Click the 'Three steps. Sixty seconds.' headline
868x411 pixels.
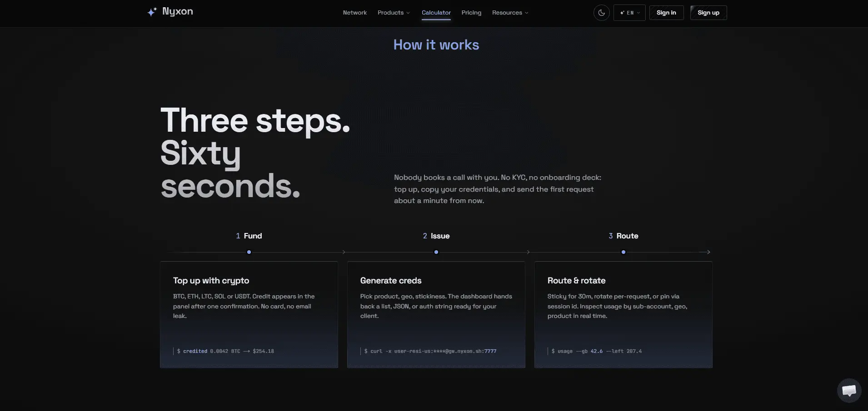pyautogui.click(x=255, y=153)
